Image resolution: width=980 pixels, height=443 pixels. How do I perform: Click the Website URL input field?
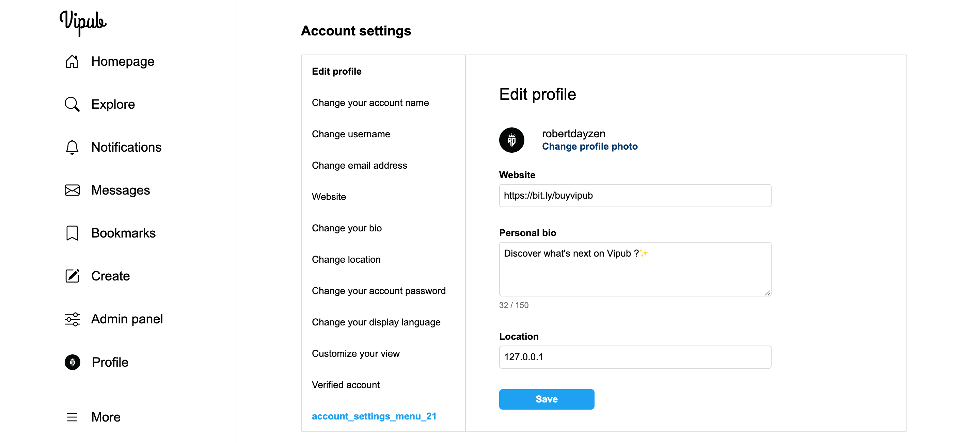click(635, 196)
